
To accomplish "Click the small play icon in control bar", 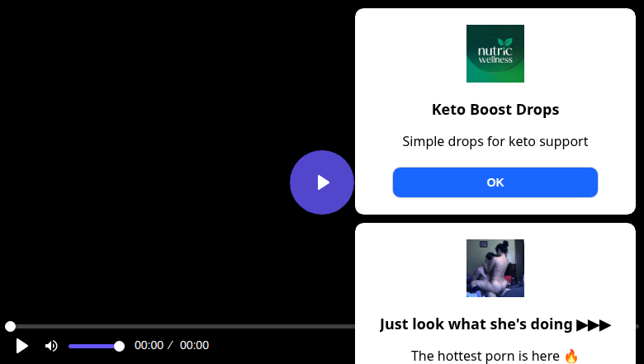I will point(22,346).
